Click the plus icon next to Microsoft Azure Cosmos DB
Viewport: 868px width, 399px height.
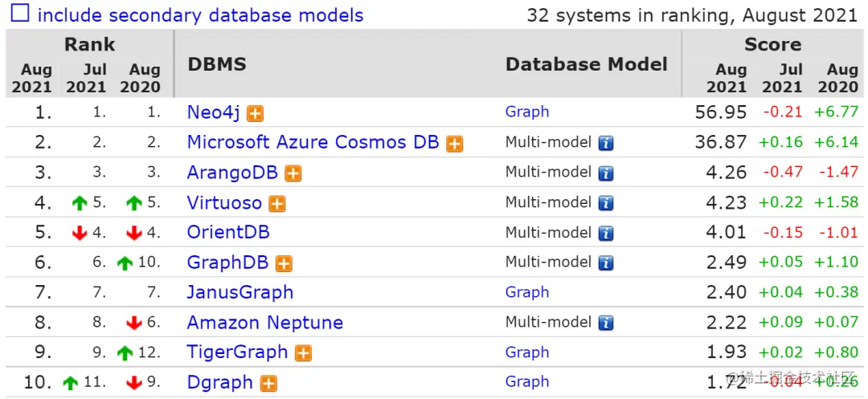(x=455, y=144)
